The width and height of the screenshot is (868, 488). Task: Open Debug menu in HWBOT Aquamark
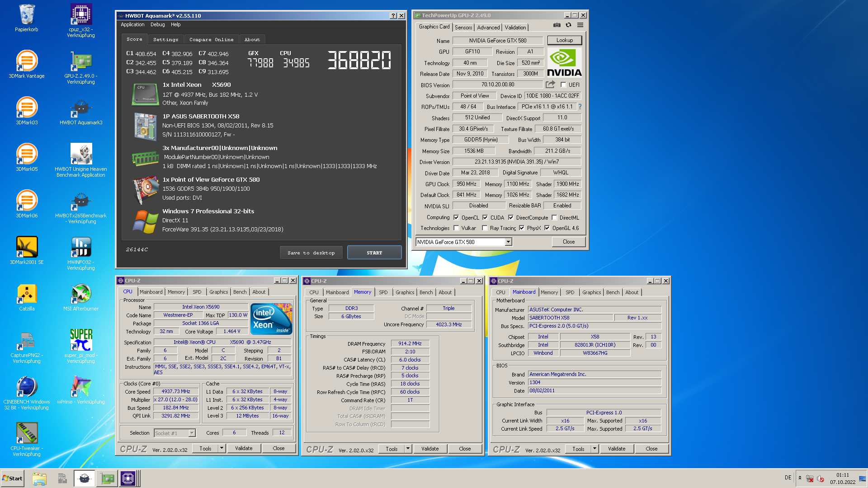(x=157, y=24)
